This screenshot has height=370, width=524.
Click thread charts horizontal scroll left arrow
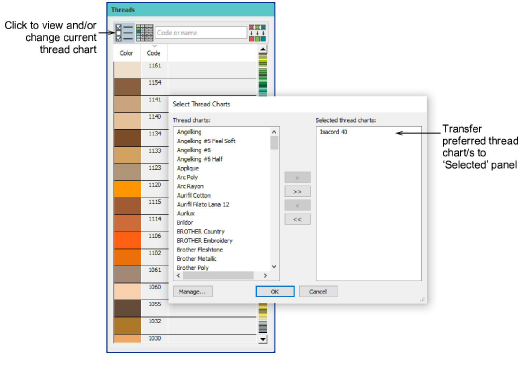(178, 275)
